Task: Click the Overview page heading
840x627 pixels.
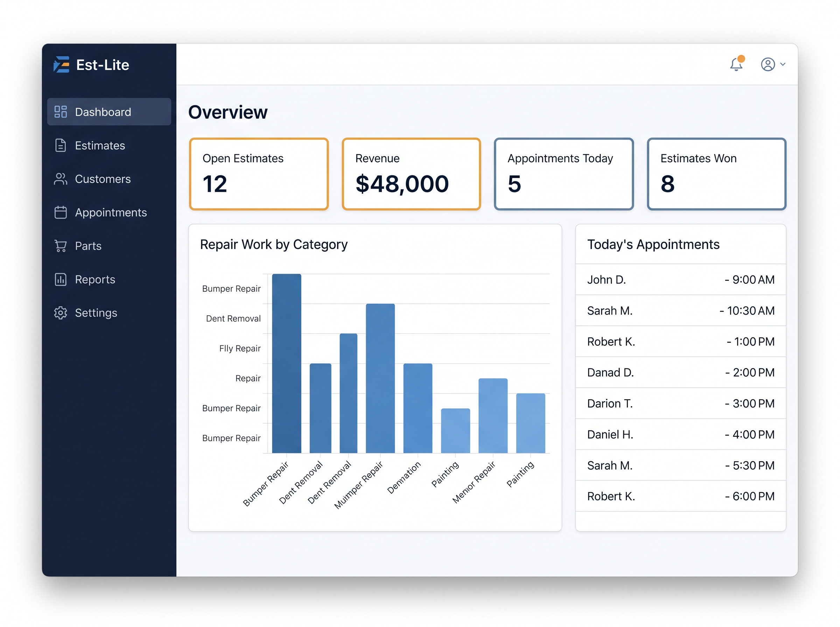Action: coord(228,112)
